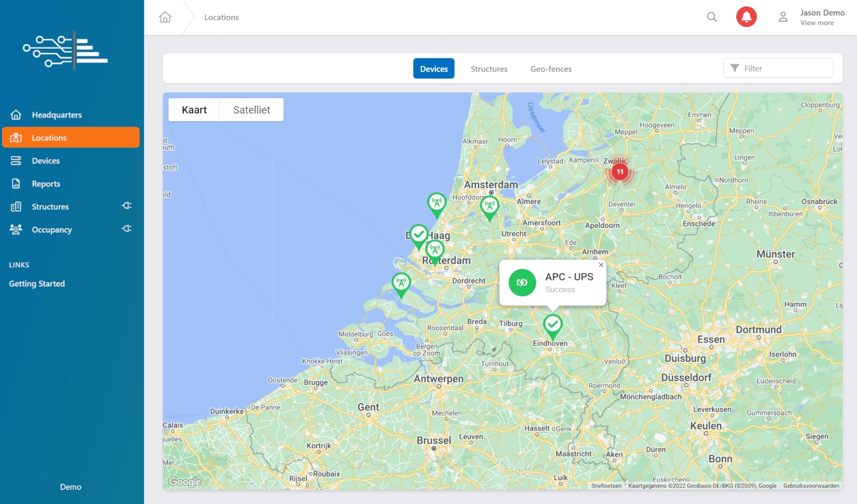Select the antenna marker near Amsterdam
This screenshot has width=857, height=504.
[x=489, y=206]
